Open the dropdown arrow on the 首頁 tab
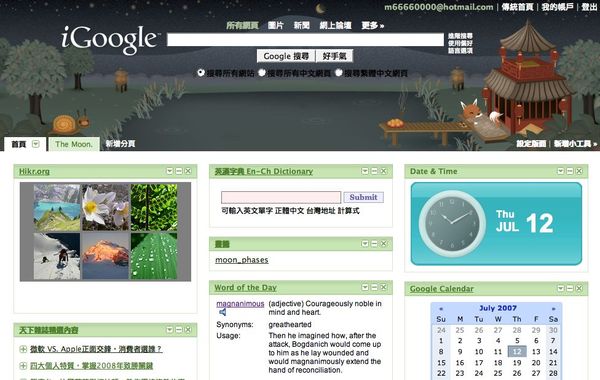This screenshot has height=380, width=600. [36, 144]
